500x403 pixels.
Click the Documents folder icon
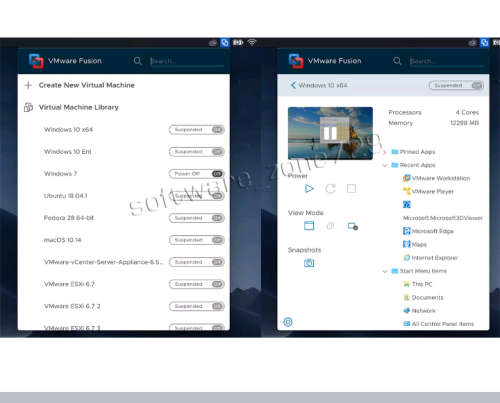(406, 297)
